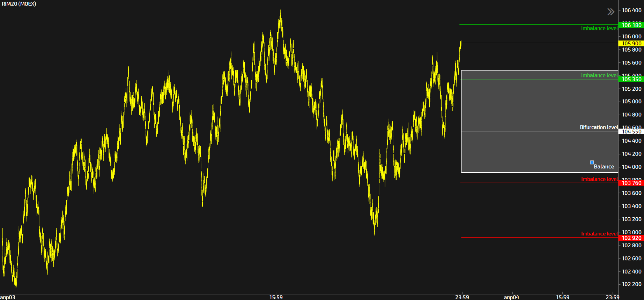The width and height of the screenshot is (644, 300).
Task: Select the Imbalance level label near 105 350
Action: (599, 75)
